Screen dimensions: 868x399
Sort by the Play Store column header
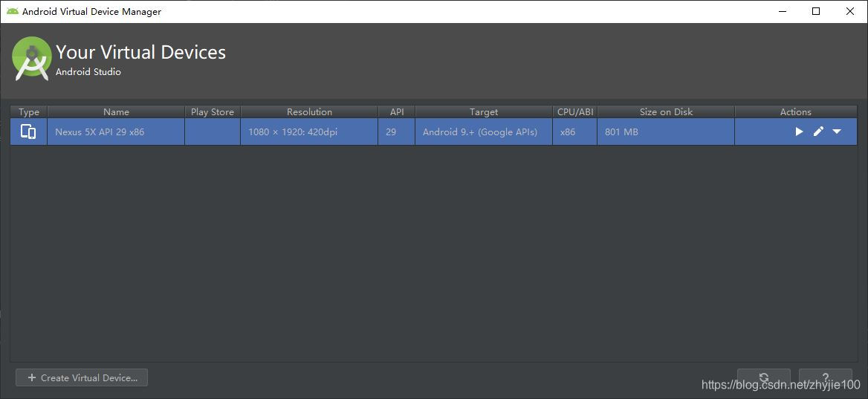213,111
